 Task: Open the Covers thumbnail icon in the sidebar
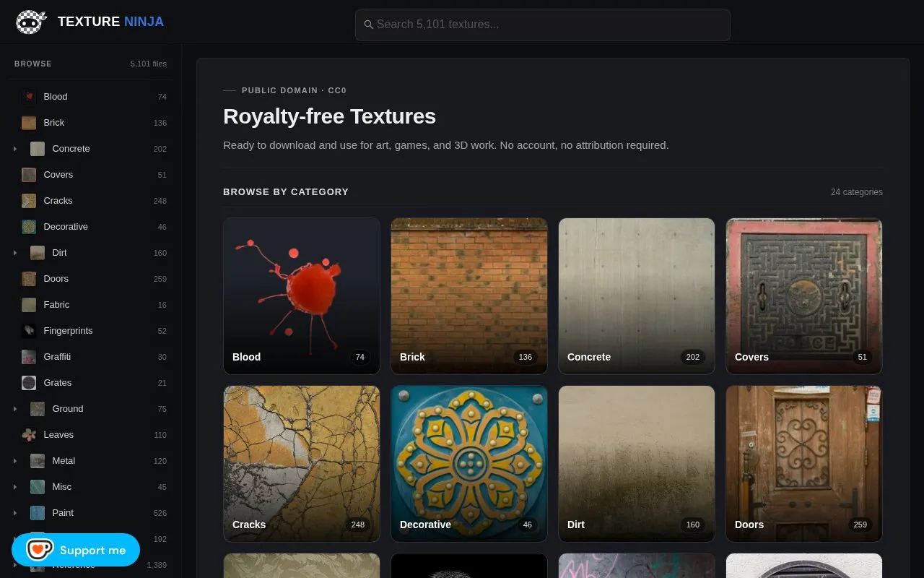click(29, 174)
